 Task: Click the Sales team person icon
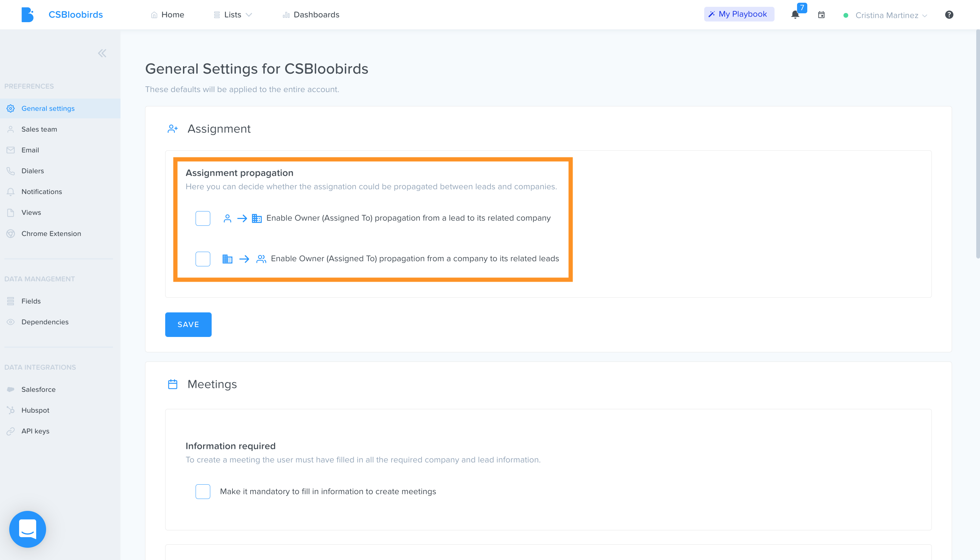point(11,129)
